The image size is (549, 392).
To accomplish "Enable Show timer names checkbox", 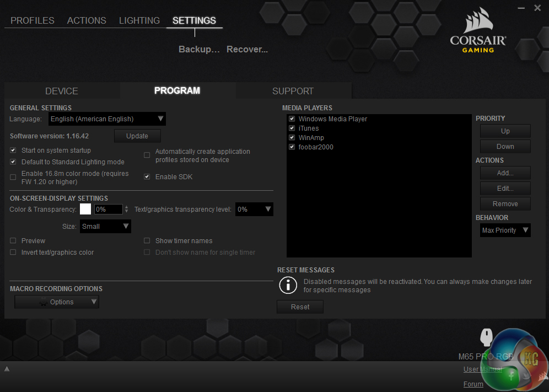I will tap(147, 241).
